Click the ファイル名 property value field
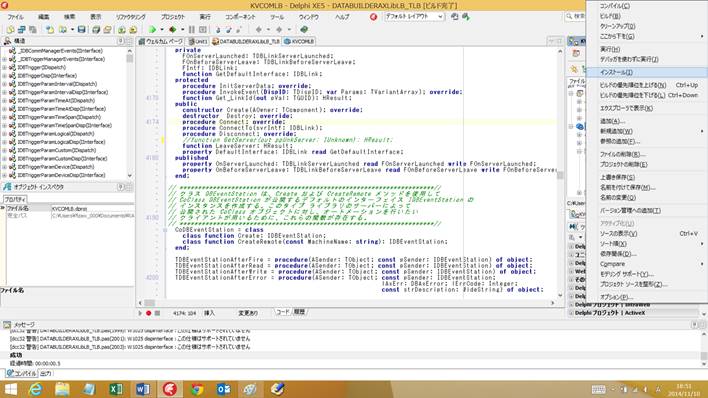 tap(92, 209)
